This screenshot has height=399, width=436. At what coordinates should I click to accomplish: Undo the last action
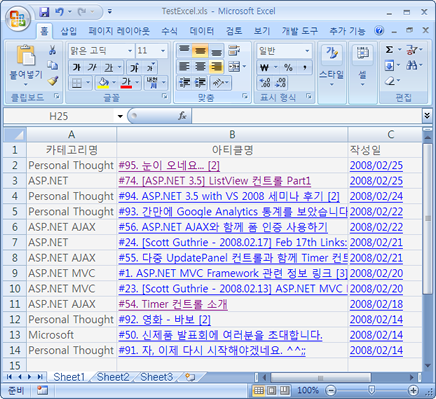[x=59, y=12]
